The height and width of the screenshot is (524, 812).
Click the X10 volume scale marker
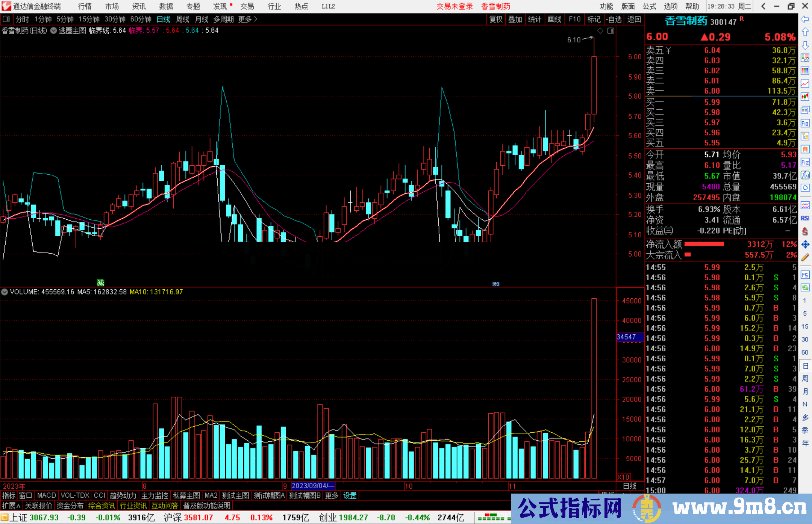tap(623, 477)
